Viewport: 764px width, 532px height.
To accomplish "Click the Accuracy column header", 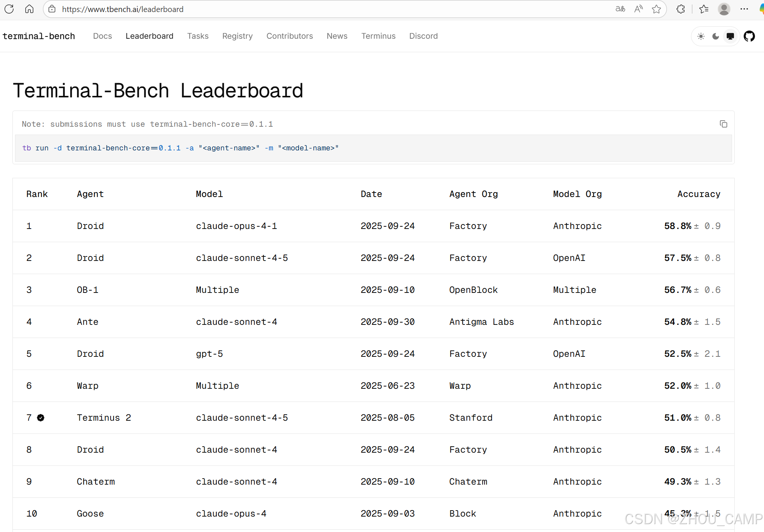I will [x=699, y=194].
